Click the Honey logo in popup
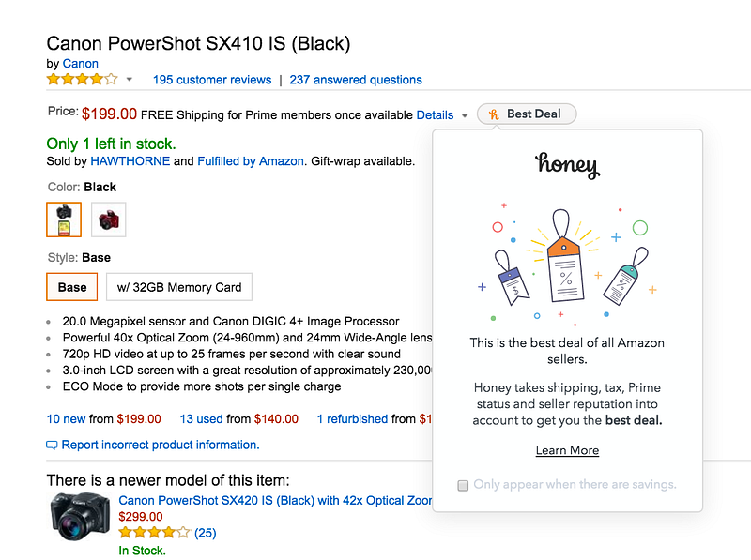The width and height of the screenshot is (751, 560). pyautogui.click(x=567, y=166)
